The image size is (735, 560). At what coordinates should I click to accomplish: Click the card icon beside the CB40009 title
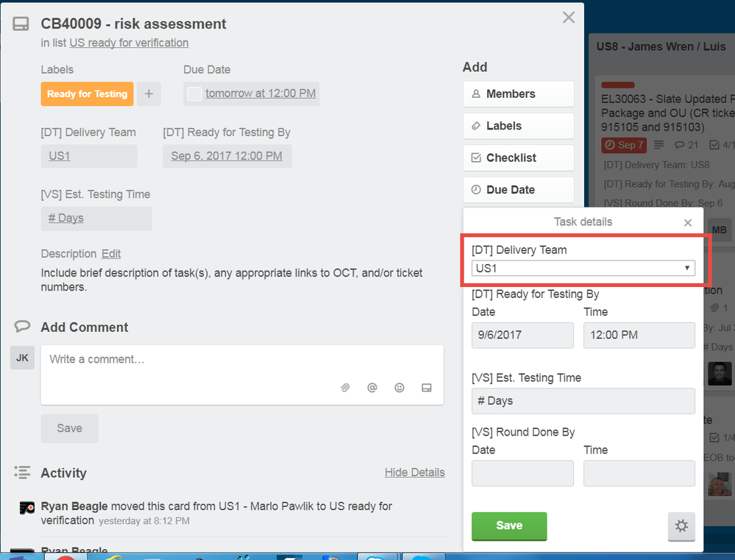pos(21,24)
